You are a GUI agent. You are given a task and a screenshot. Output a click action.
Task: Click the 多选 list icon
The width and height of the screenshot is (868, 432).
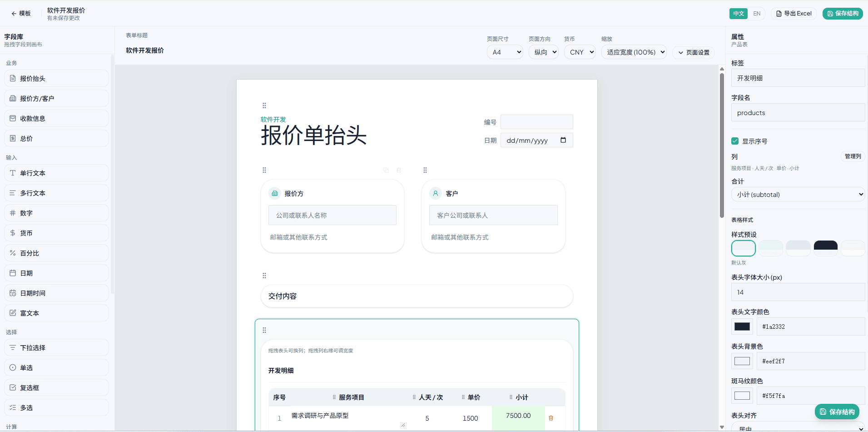click(x=13, y=407)
